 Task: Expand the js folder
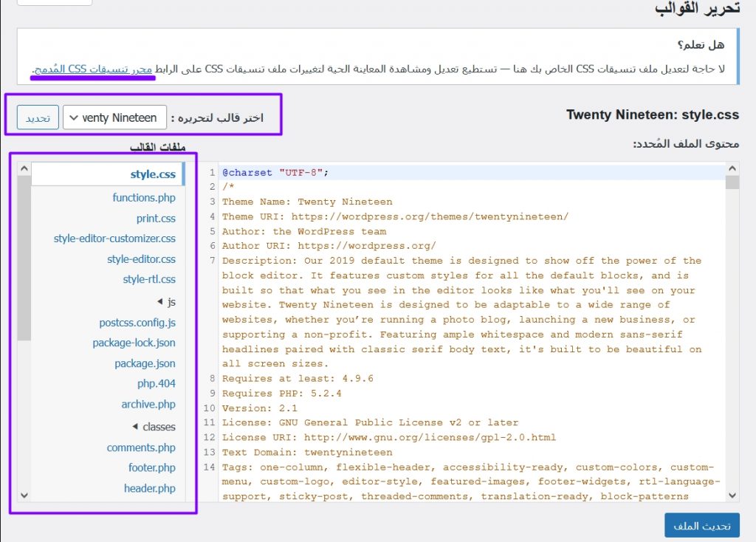point(166,302)
